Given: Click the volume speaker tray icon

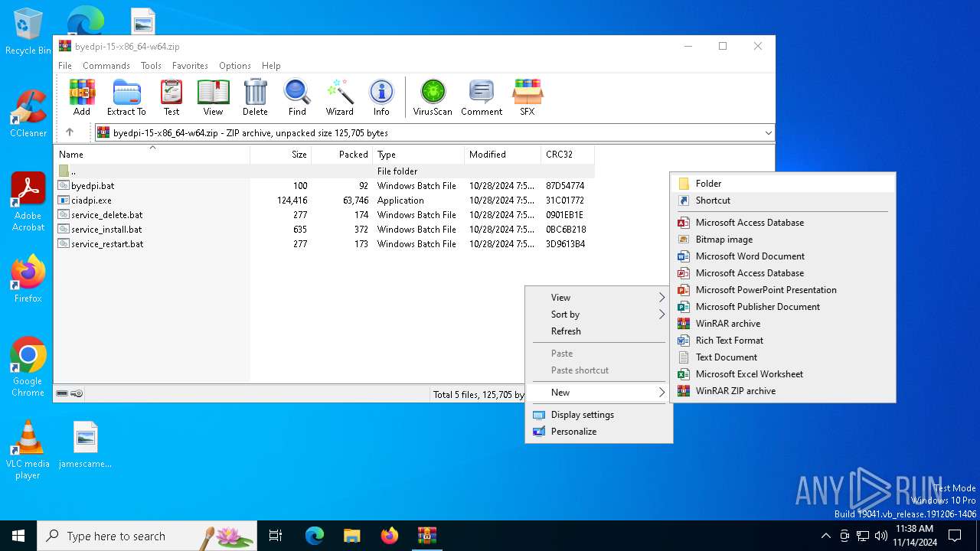Looking at the screenshot, I should point(881,536).
